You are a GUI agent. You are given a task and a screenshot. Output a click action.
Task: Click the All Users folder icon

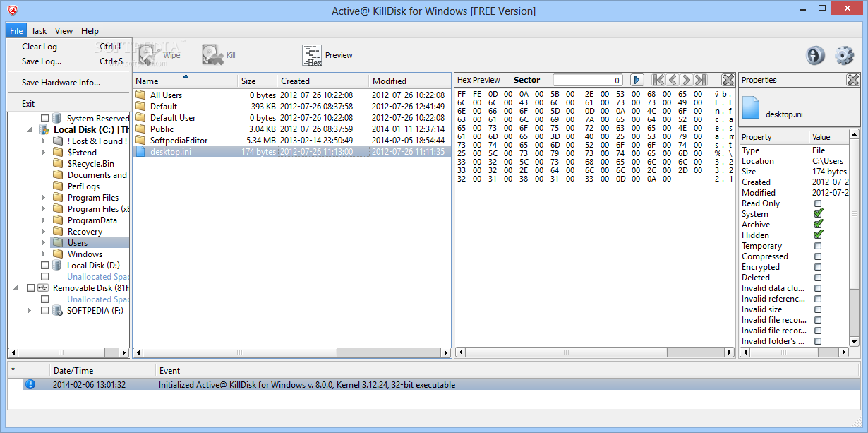pyautogui.click(x=140, y=95)
